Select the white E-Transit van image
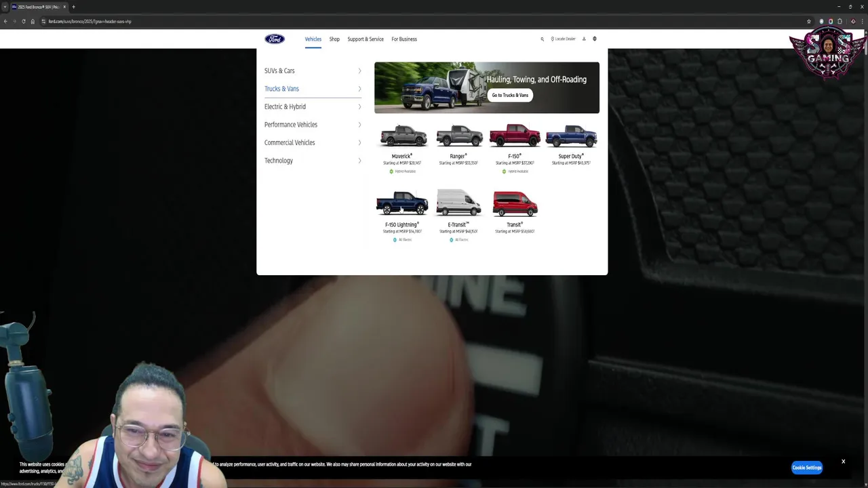 tap(458, 203)
